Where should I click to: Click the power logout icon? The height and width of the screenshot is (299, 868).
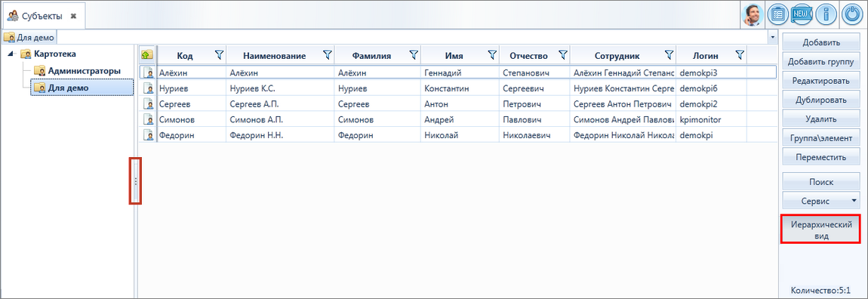(852, 15)
